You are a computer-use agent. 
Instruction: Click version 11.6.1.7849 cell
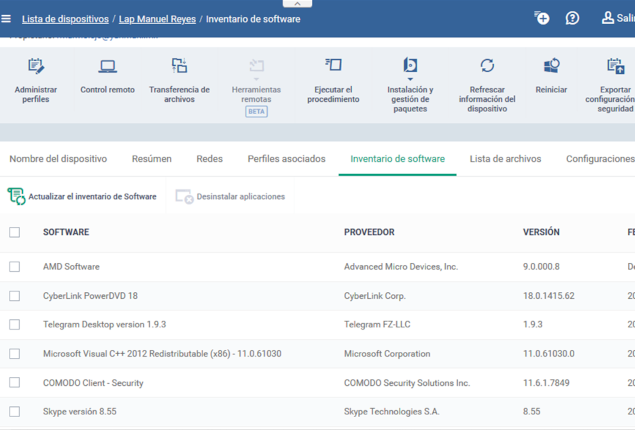[x=546, y=383]
